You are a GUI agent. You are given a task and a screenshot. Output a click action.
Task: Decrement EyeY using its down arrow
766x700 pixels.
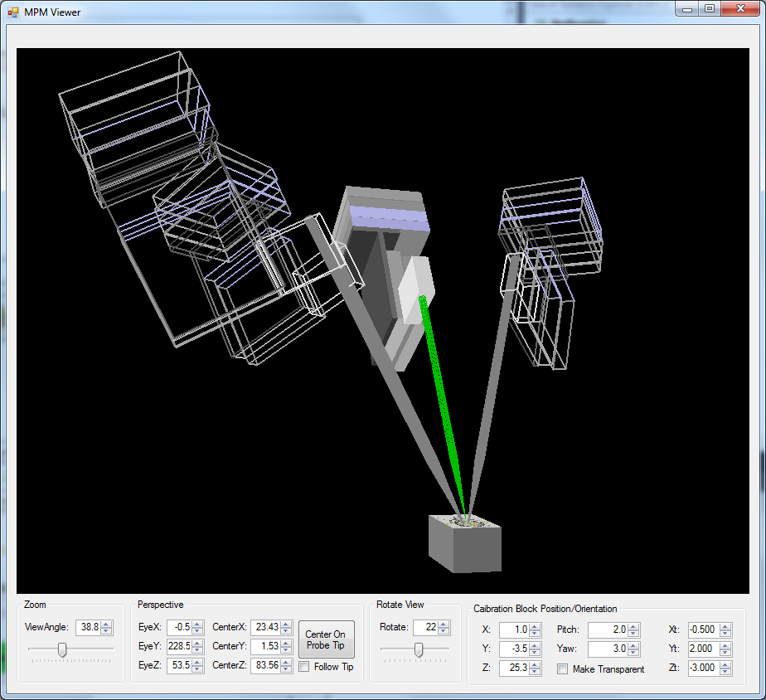pos(197,649)
